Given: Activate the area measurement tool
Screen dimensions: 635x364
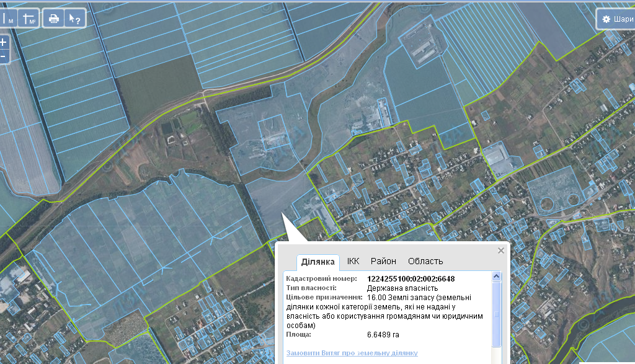Looking at the screenshot, I should (x=29, y=19).
